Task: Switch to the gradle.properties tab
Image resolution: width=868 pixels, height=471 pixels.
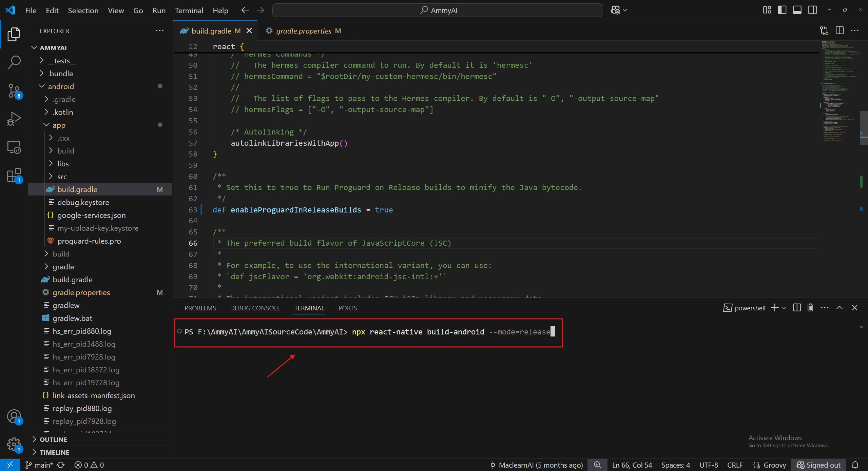Action: click(304, 31)
